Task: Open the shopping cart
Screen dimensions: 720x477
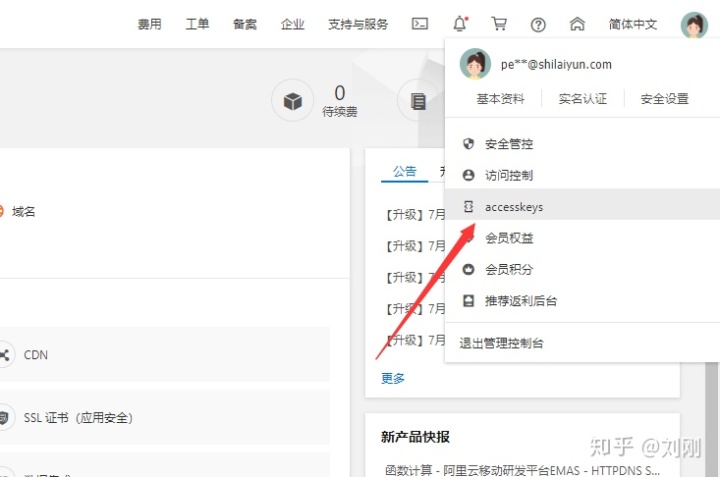Action: click(499, 23)
